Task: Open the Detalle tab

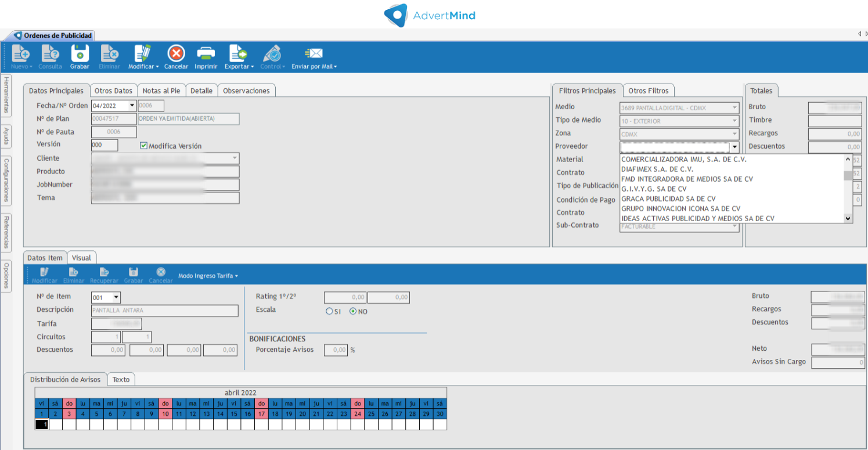Action: pyautogui.click(x=201, y=91)
